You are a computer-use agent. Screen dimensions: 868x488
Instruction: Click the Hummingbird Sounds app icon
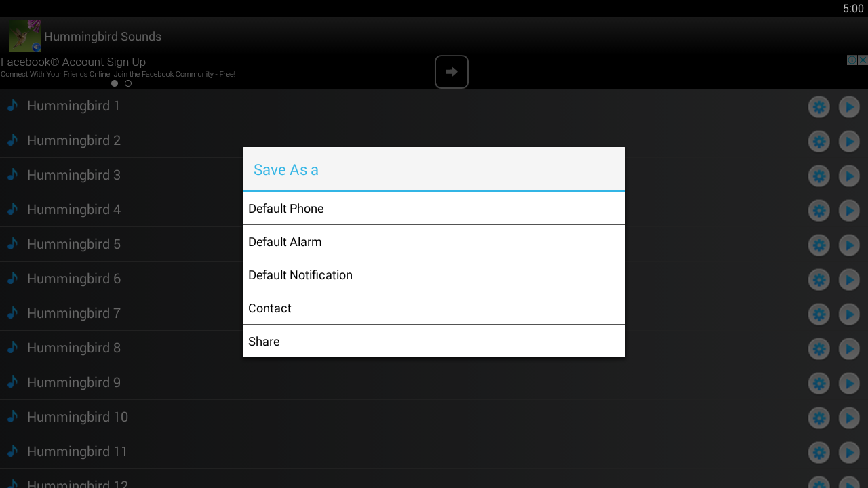pyautogui.click(x=25, y=36)
